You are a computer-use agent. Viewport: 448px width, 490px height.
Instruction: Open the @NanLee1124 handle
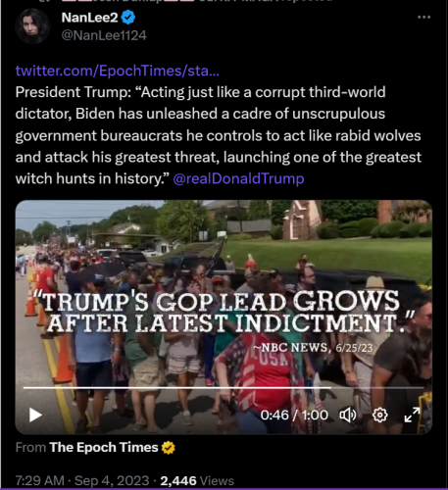click(x=104, y=35)
